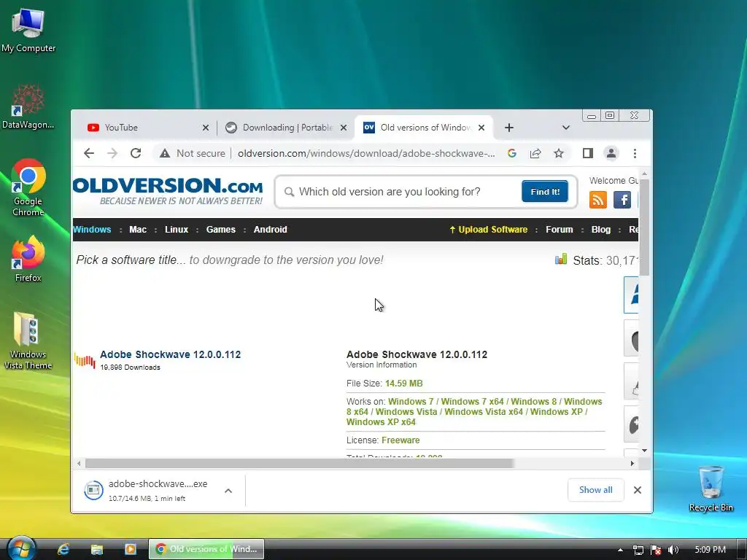747x560 pixels.
Task: Click the 14.59 MB file size text
Action: pos(403,384)
